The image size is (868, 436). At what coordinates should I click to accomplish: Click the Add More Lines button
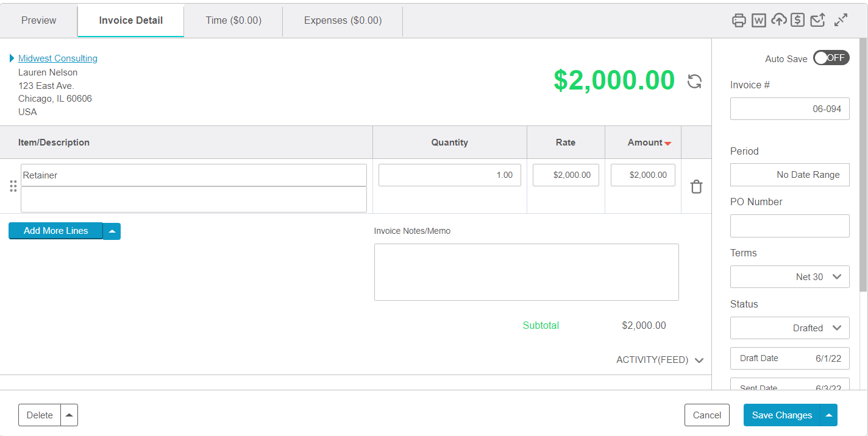point(55,230)
